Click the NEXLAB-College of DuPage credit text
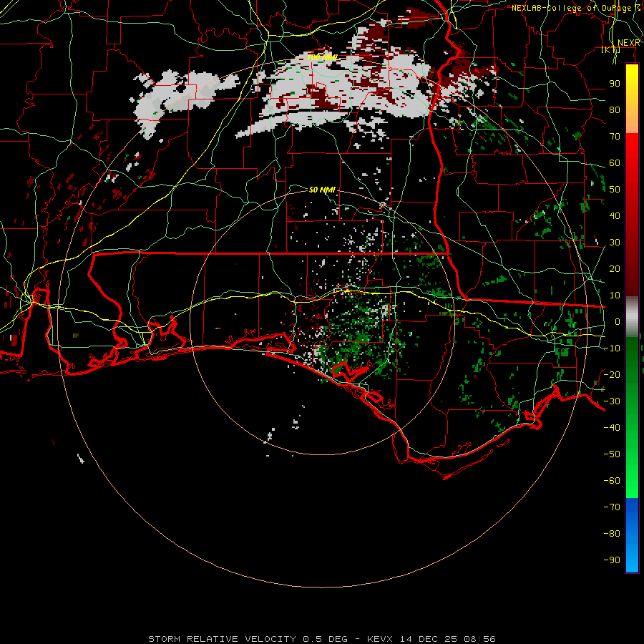 tap(576, 8)
